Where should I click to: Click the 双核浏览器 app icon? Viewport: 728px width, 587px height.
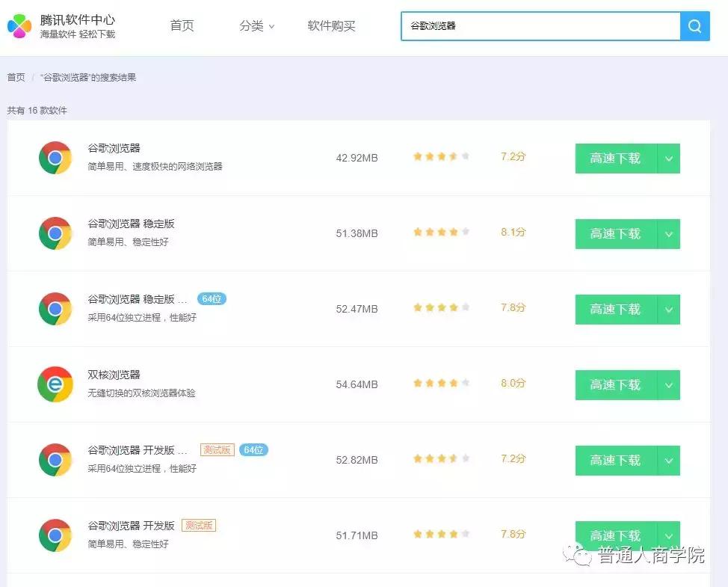[x=55, y=384]
